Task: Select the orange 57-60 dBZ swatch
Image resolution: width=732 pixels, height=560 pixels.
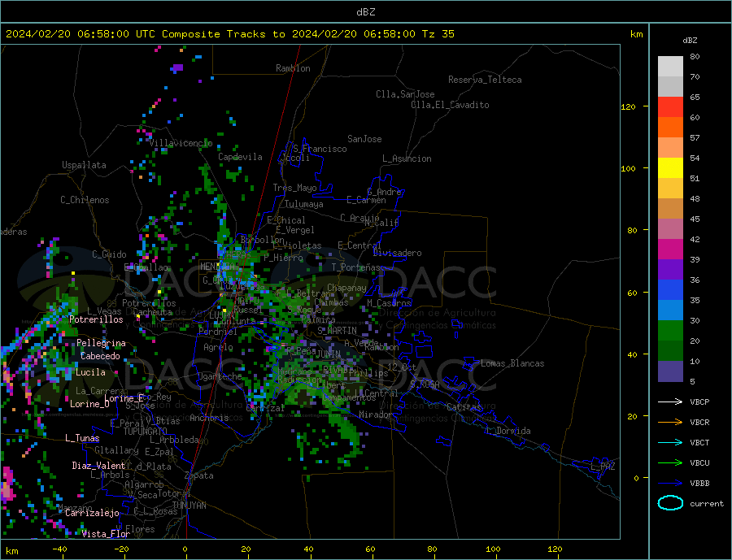Action: [x=670, y=128]
